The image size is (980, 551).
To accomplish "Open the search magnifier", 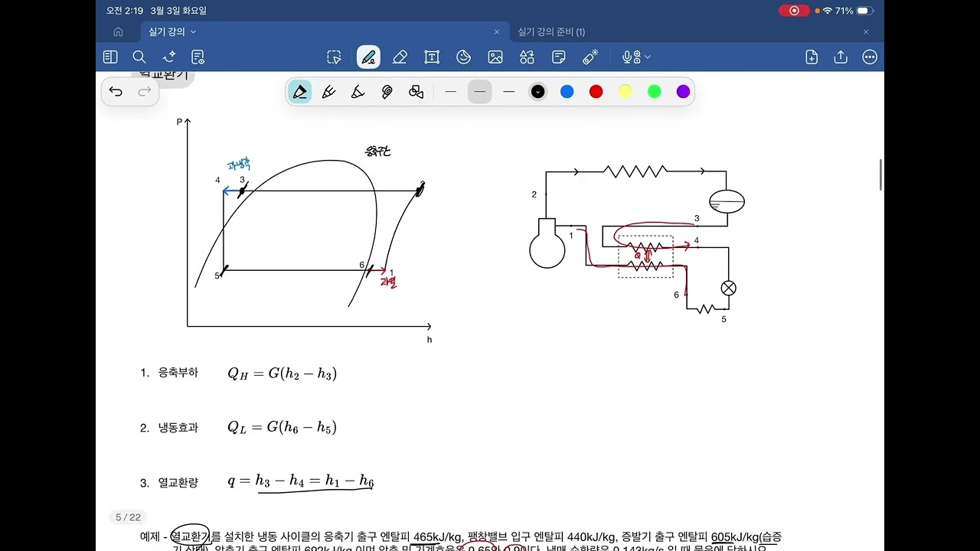I will [x=139, y=57].
